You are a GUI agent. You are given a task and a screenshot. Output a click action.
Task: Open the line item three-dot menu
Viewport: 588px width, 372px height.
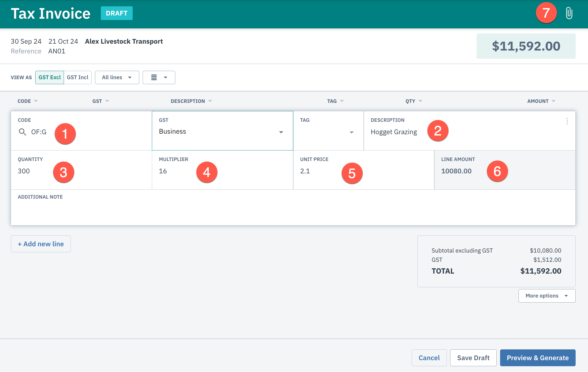pyautogui.click(x=567, y=121)
